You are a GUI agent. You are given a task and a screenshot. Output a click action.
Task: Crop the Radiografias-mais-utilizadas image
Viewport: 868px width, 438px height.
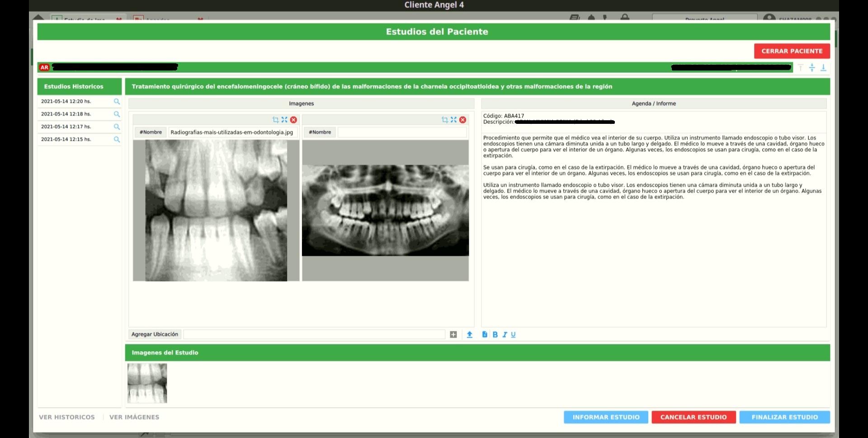coord(275,120)
